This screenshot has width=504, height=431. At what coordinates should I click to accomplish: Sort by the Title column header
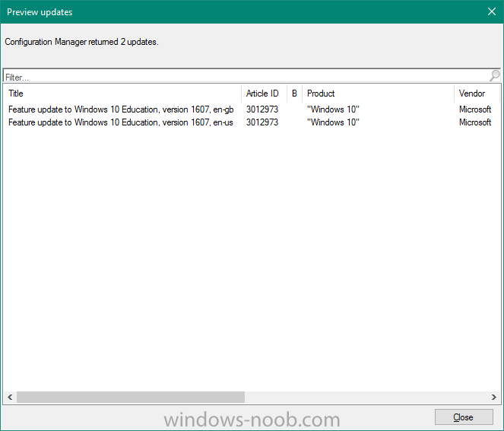click(x=122, y=93)
